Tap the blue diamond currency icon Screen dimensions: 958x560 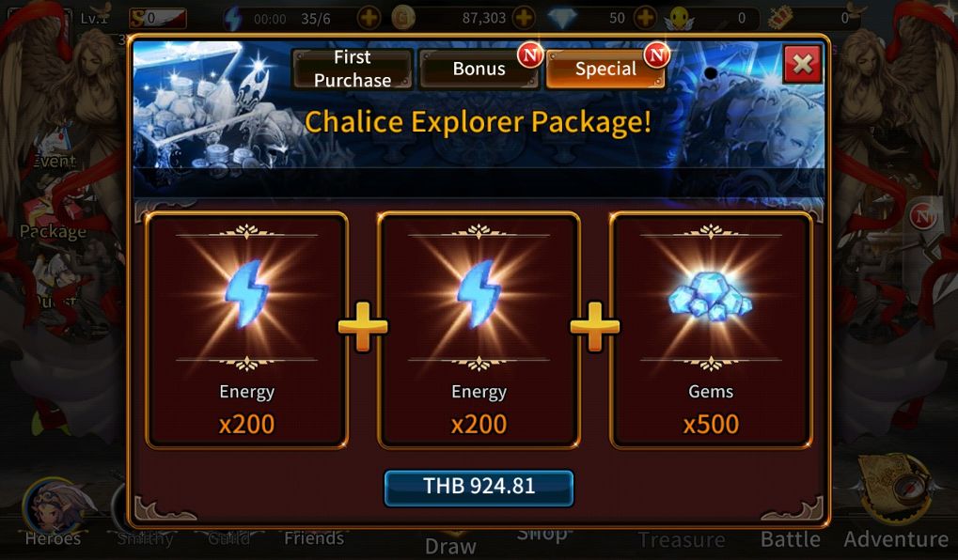click(562, 18)
